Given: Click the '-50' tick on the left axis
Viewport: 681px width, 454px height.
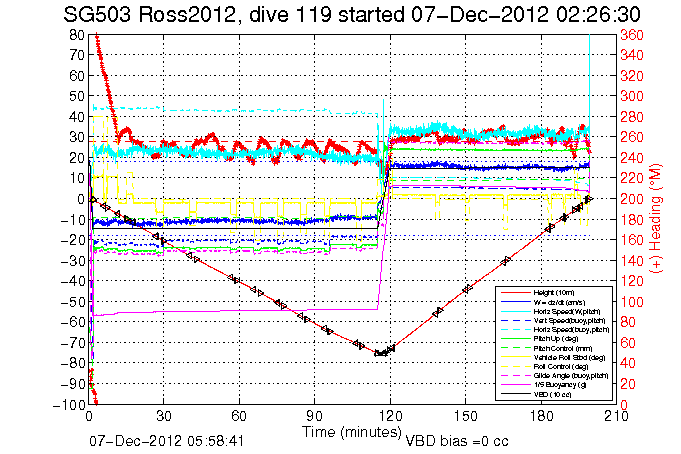Looking at the screenshot, I should coord(72,302).
